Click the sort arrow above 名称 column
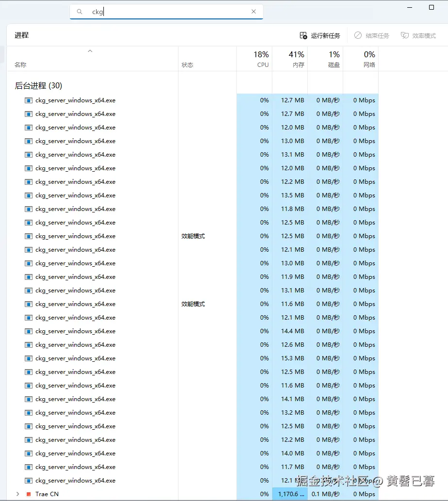The image size is (448, 501). (x=90, y=50)
